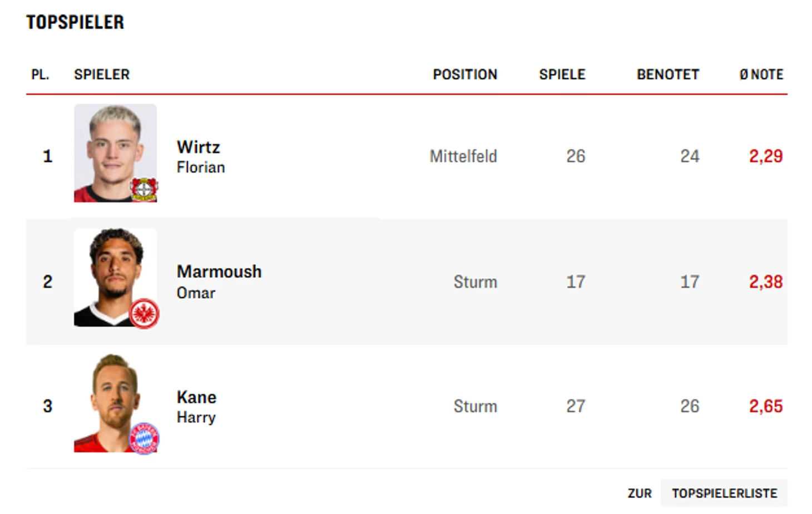This screenshot has width=812, height=514.
Task: Select Kane's average grade 2,65
Action: tap(766, 407)
